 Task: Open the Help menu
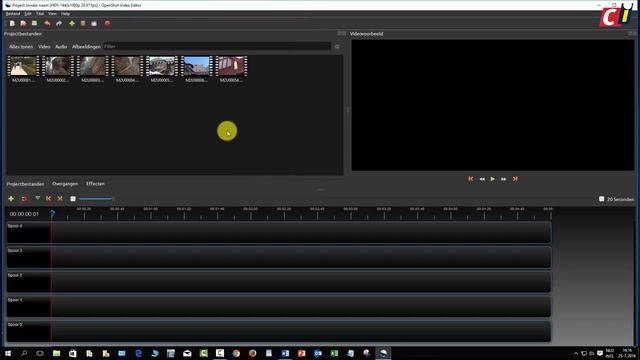(x=65, y=14)
